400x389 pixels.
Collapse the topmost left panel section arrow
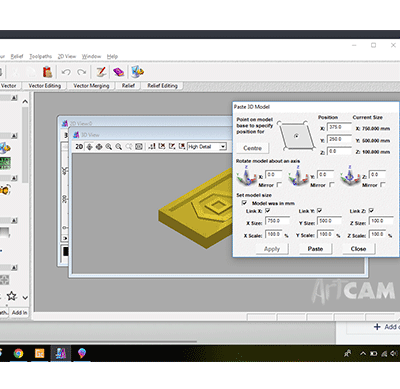pyautogui.click(x=14, y=98)
